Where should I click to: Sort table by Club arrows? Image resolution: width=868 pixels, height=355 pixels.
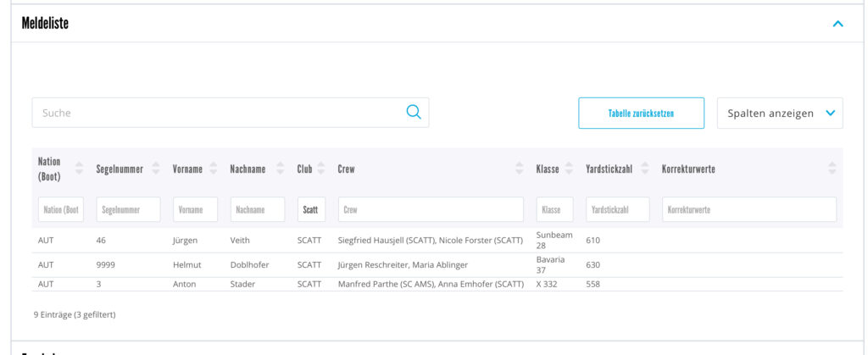point(321,168)
